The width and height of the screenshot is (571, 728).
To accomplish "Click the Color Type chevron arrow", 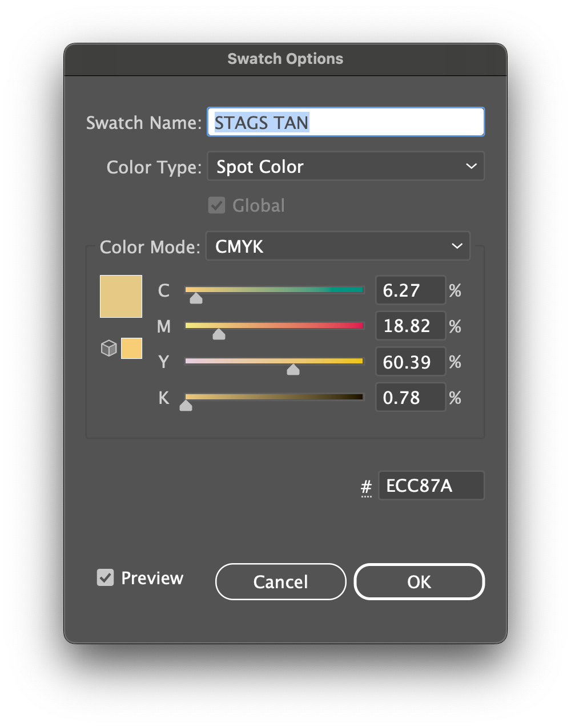I will [x=471, y=167].
